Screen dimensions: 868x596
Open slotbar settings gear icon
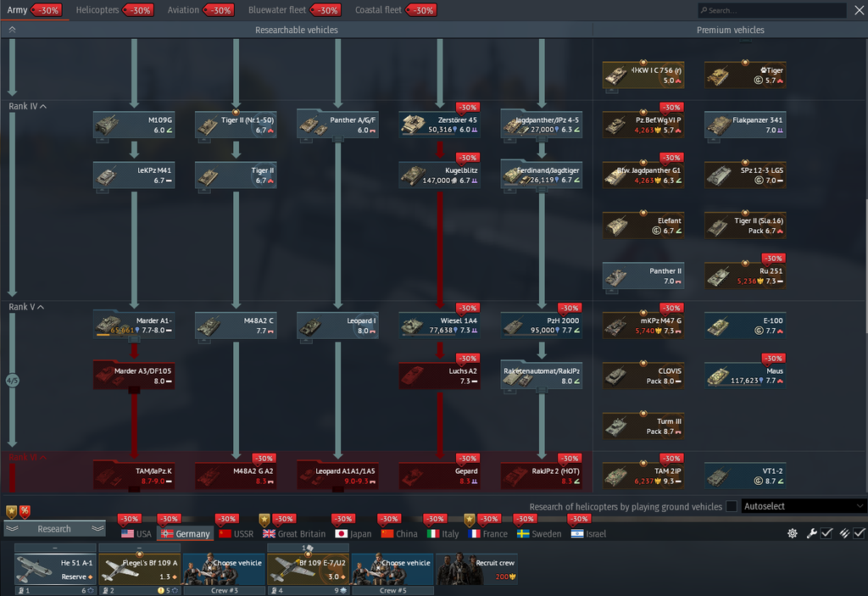793,533
